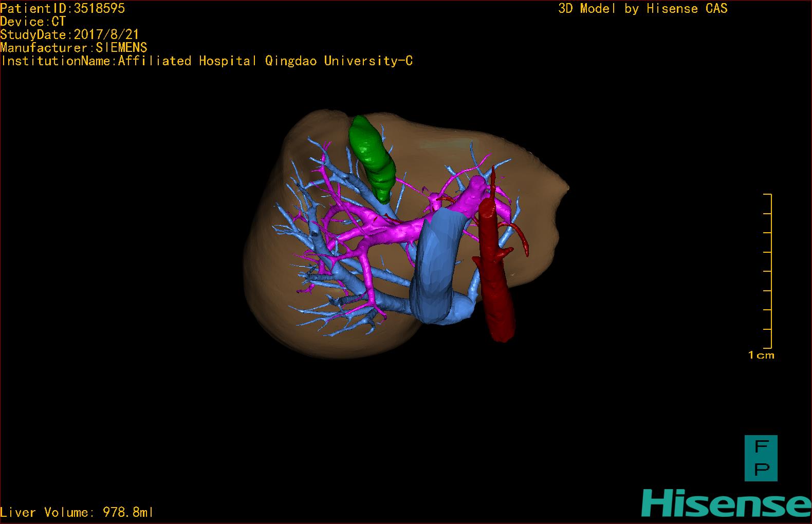Screen dimensions: 812x524
Task: Click the FP orientation indicator cube
Action: click(x=761, y=458)
